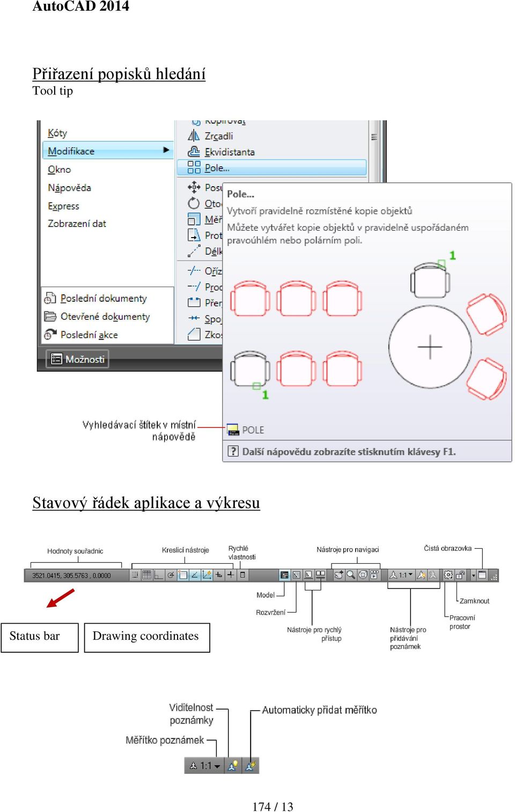Click the Clean Screen (Čistá obrazovka) icon
This screenshot has width=515, height=812.
(482, 575)
